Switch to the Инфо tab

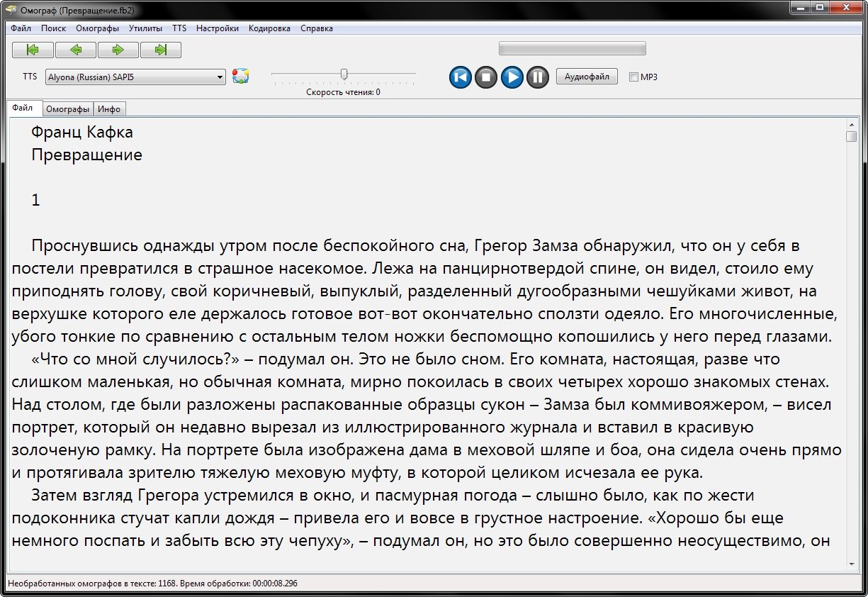pyautogui.click(x=110, y=109)
